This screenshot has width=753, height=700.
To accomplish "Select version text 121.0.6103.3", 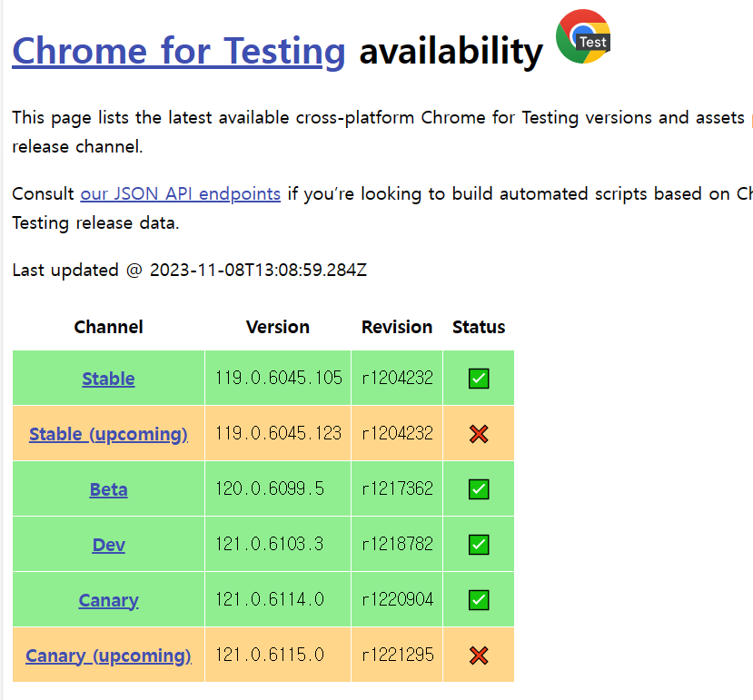I will (x=270, y=544).
